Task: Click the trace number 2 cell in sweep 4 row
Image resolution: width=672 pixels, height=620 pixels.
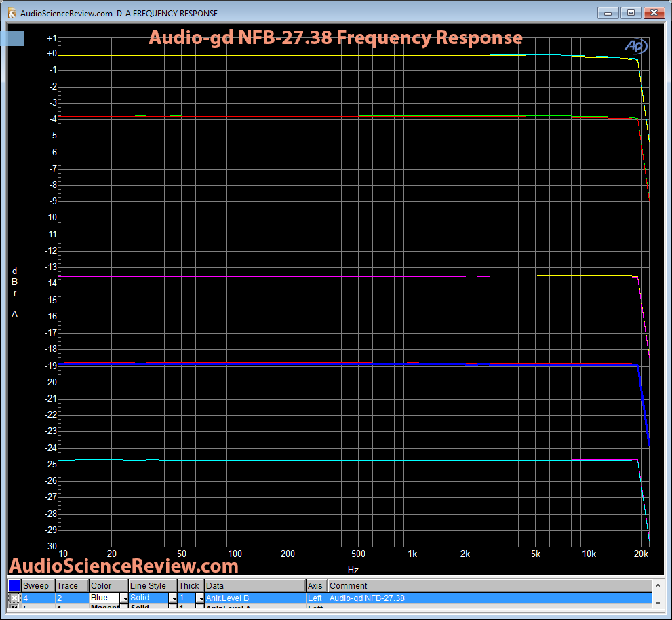Action: [72, 598]
